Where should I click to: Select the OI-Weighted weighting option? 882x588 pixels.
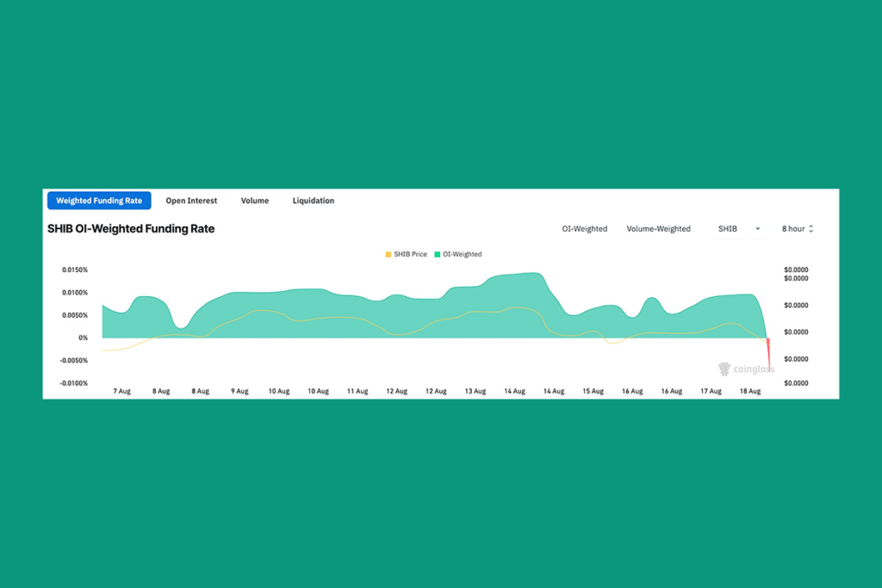tap(585, 229)
